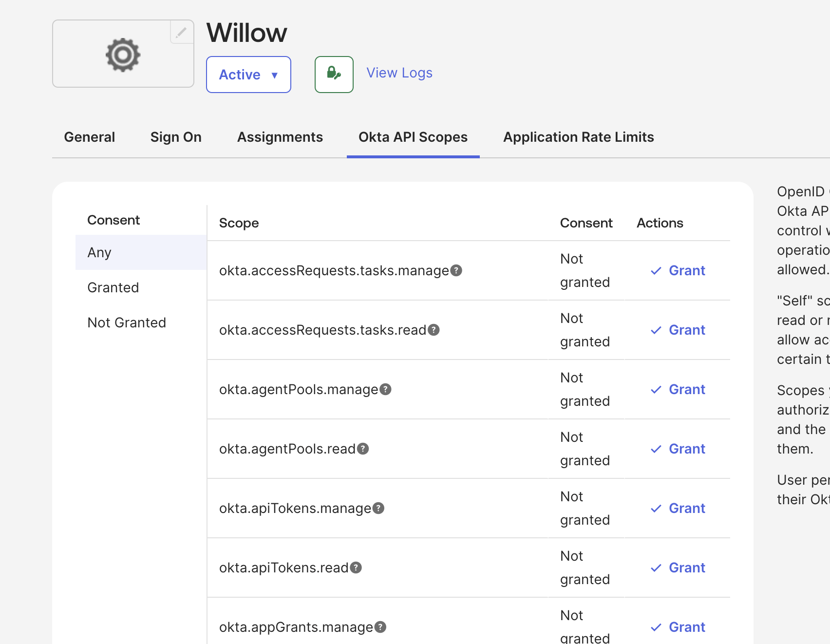Grant okta.apiTokens.read scope

(x=678, y=568)
